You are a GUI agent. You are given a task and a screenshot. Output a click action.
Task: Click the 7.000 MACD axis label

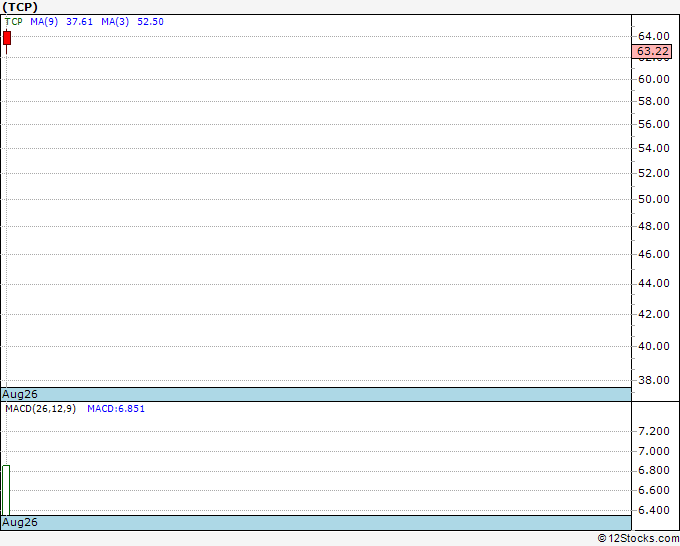[x=654, y=451]
